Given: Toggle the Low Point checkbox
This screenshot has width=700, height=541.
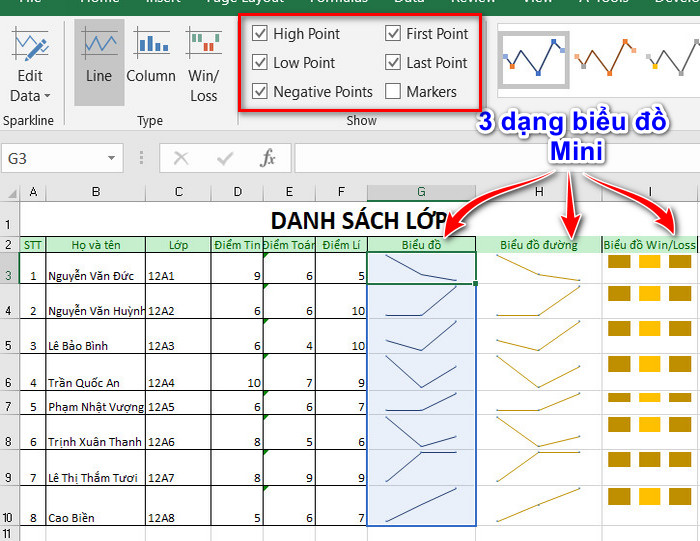Looking at the screenshot, I should (x=259, y=62).
